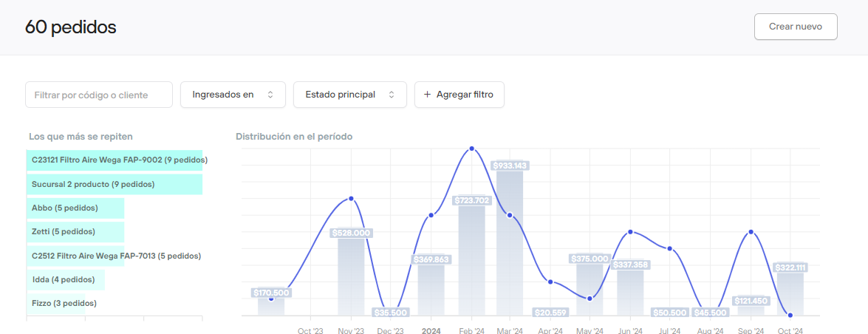This screenshot has height=334, width=868.
Task: Click the $50.500 bar label
Action: 670,313
